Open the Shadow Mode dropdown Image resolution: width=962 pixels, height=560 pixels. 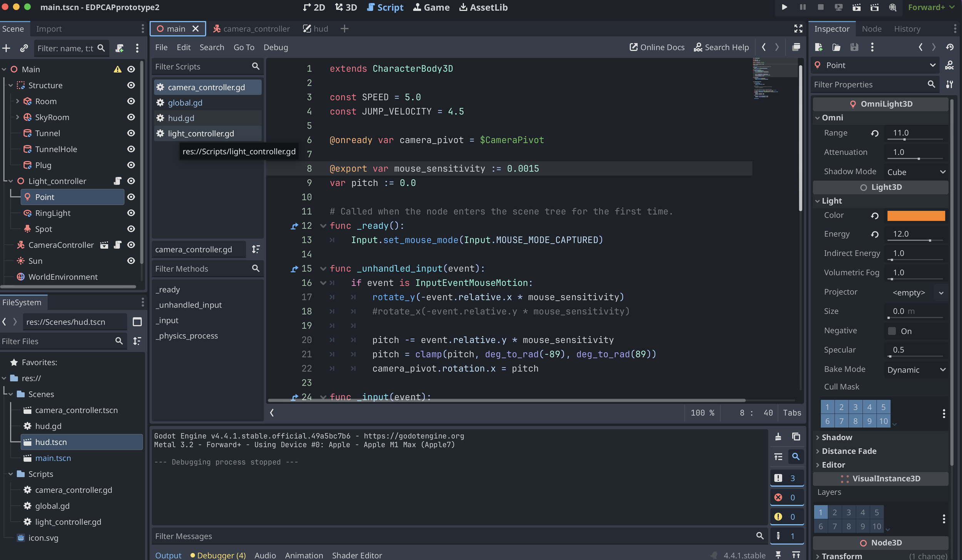coord(916,172)
